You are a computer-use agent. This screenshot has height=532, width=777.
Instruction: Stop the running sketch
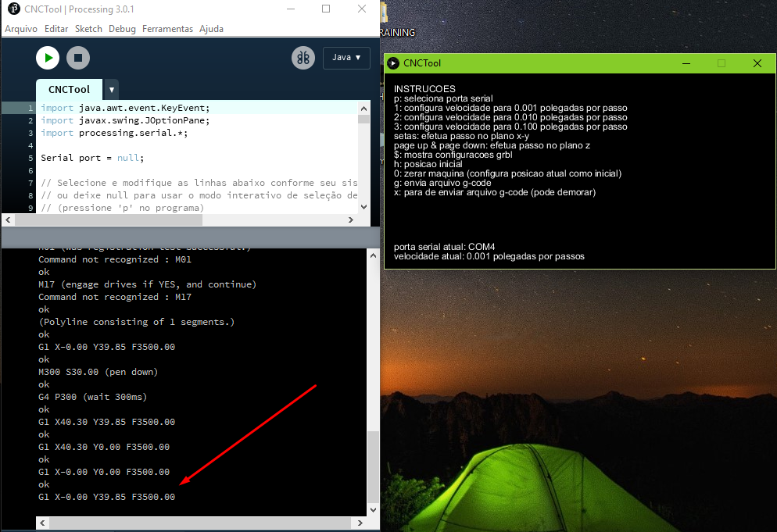[x=78, y=58]
